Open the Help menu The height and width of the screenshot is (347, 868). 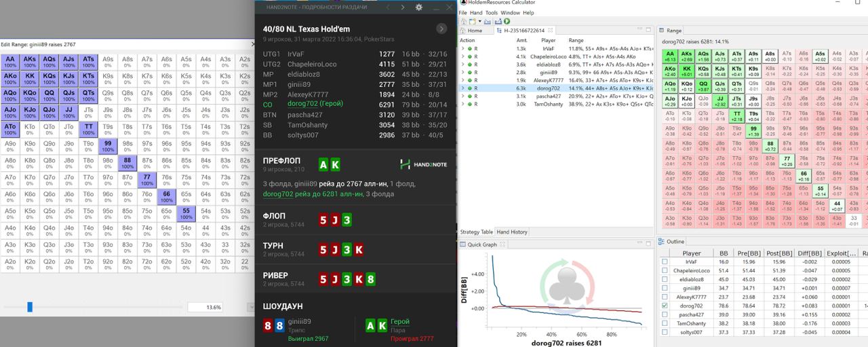528,12
